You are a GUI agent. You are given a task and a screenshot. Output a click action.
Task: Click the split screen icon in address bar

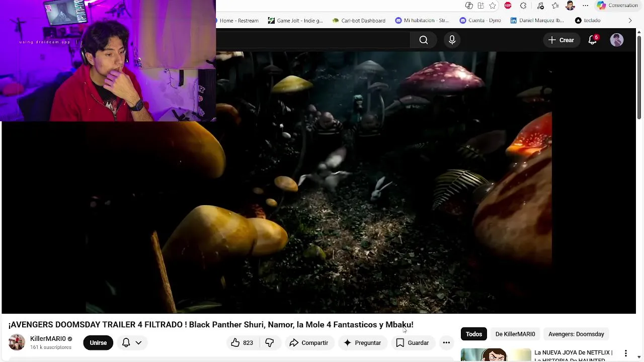[x=480, y=6]
